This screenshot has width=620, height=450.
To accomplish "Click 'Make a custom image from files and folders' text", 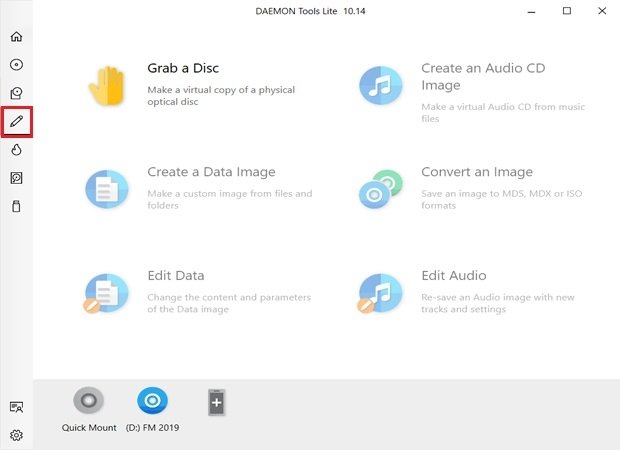I will point(230,199).
